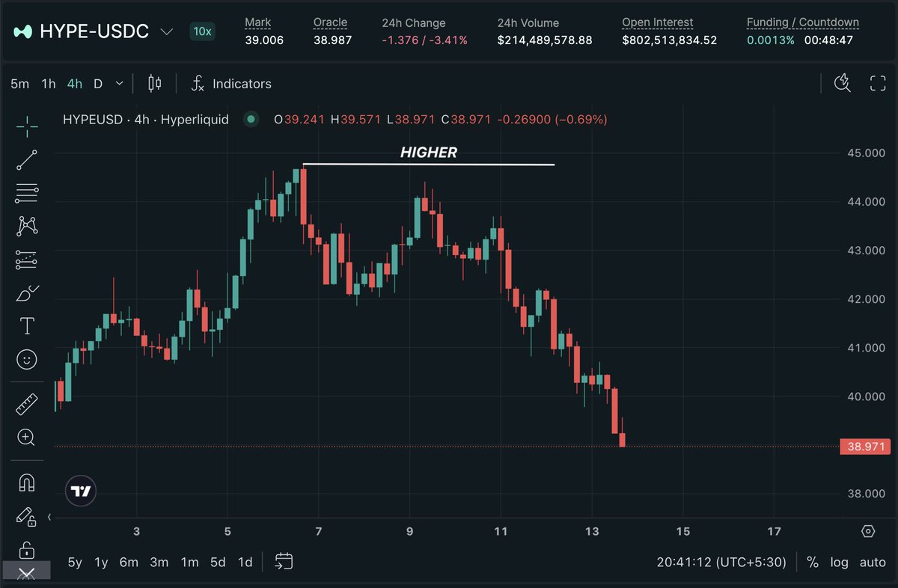Click the 24h Change value -1.376 / -3.41%
This screenshot has height=588, width=898.
pyautogui.click(x=424, y=40)
